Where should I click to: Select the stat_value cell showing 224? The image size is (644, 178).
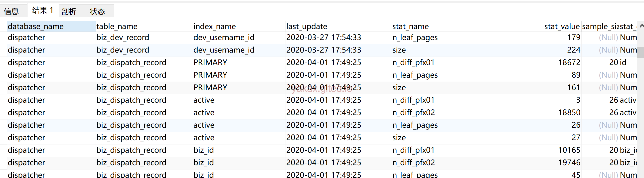574,50
